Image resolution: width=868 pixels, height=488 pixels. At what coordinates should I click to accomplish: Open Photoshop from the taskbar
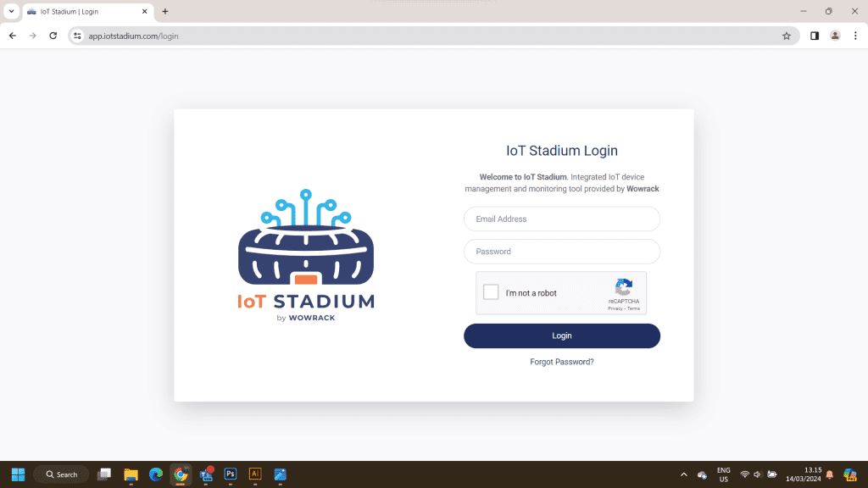tap(230, 474)
